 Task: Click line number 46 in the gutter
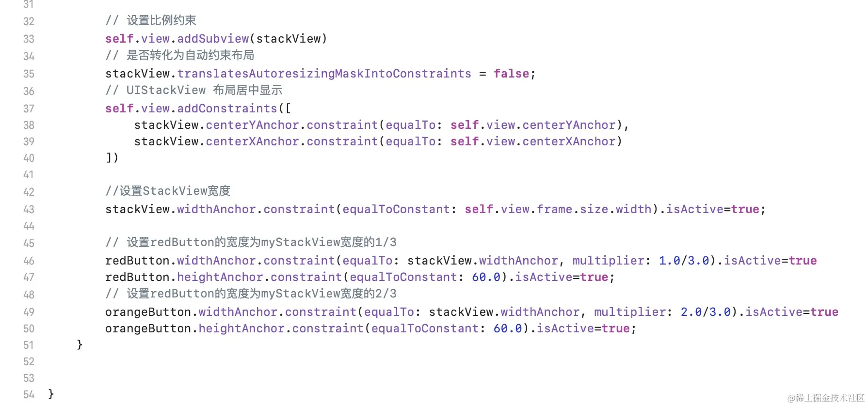(x=29, y=261)
